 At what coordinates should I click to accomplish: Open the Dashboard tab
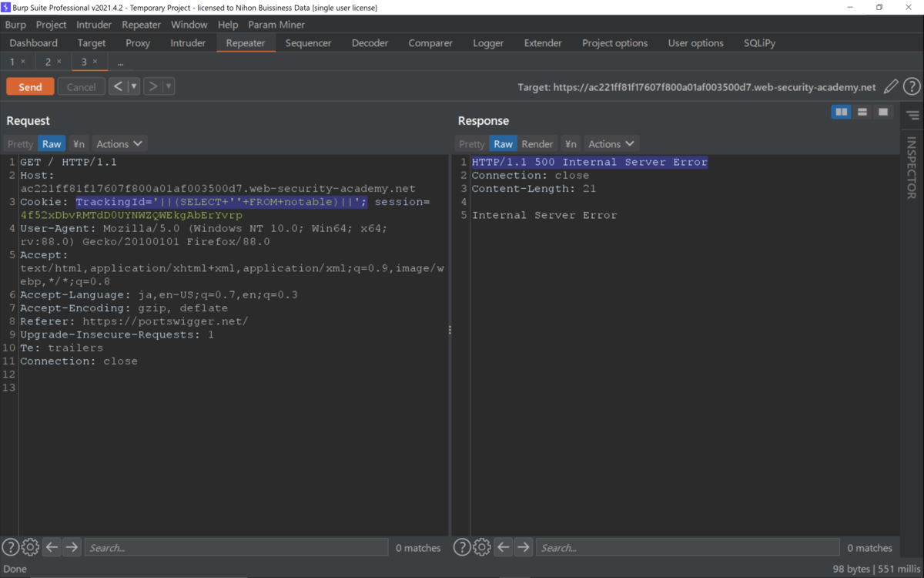[34, 43]
